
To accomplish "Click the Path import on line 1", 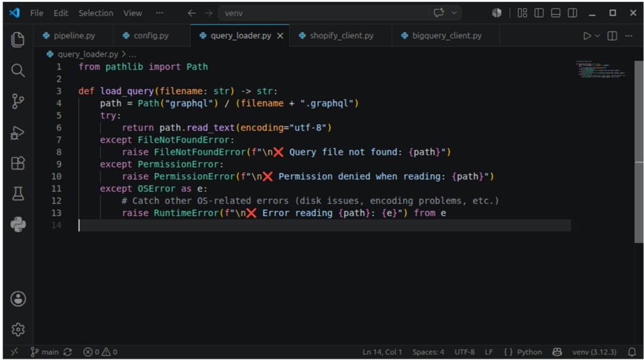I will pos(197,67).
